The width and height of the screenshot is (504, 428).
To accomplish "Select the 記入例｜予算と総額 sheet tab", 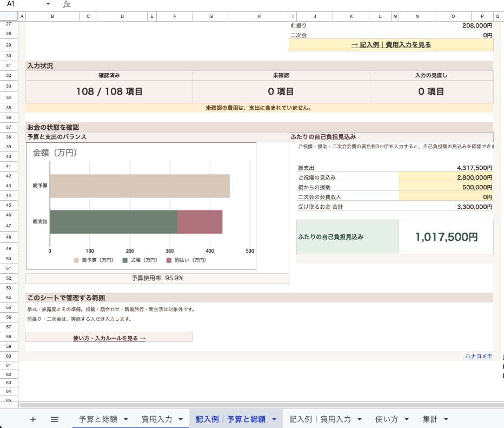I will tap(231, 419).
